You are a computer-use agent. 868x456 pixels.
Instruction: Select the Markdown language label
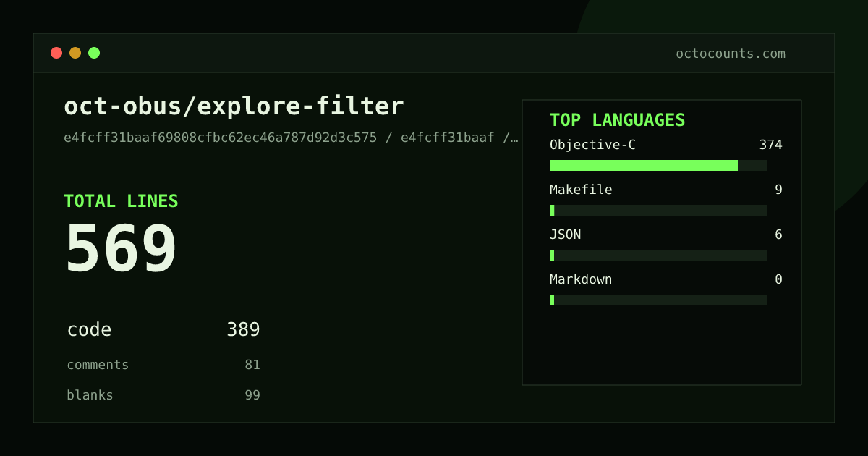pos(581,279)
